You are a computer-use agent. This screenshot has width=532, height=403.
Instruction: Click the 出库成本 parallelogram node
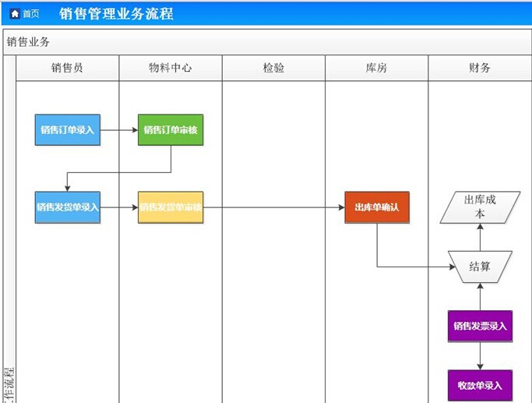tap(480, 207)
